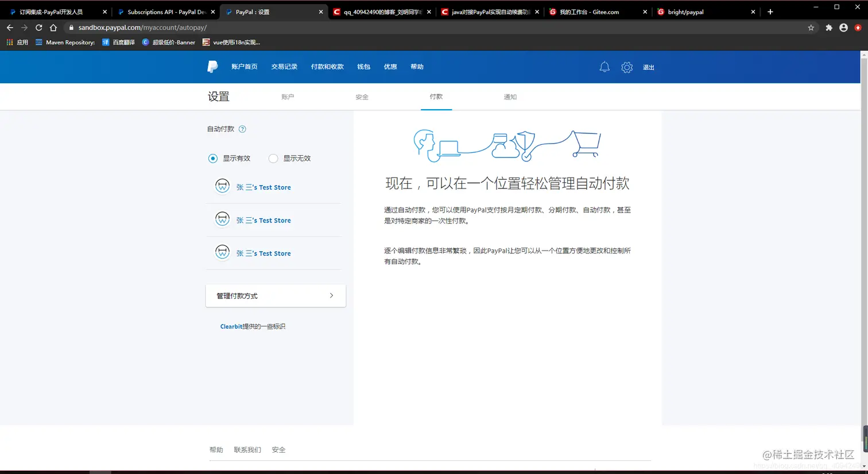This screenshot has height=474, width=868.
Task: Close the Subscriptions API tab
Action: (x=213, y=11)
